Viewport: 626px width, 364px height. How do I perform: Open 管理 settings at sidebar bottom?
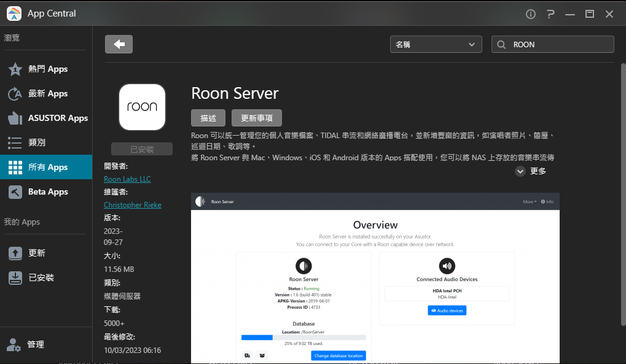[x=46, y=344]
